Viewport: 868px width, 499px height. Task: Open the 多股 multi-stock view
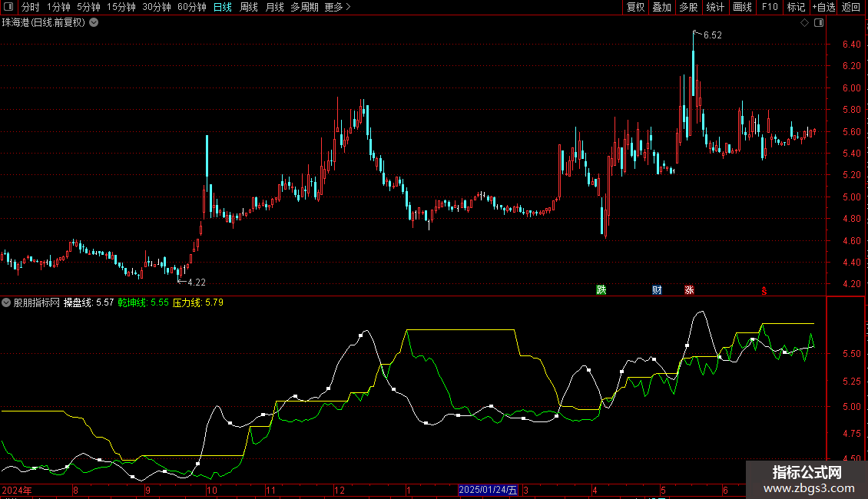[x=688, y=7]
